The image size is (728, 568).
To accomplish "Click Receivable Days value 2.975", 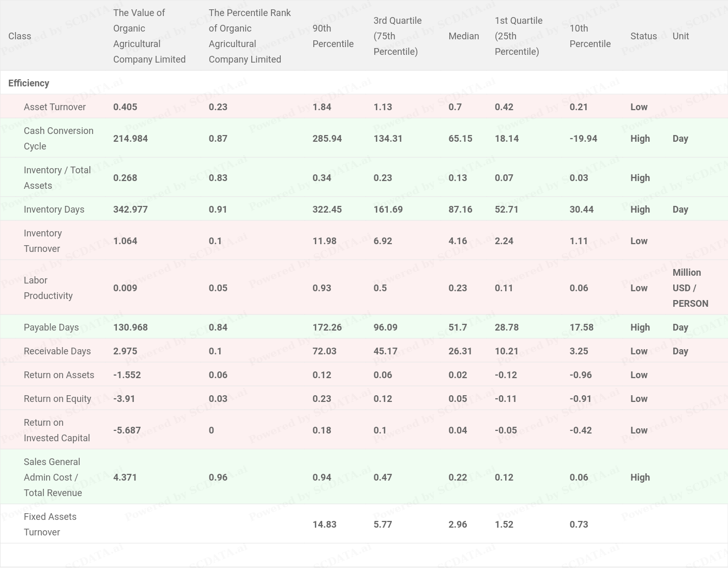I will (x=125, y=351).
